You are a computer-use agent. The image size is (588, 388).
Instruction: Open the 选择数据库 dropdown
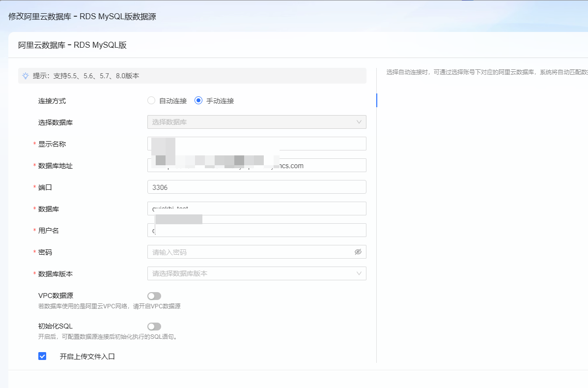click(256, 122)
